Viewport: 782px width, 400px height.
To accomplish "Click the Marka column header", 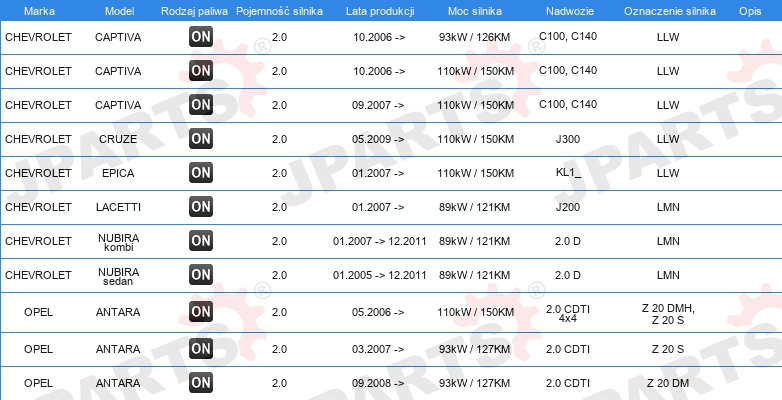I will 39,11.
